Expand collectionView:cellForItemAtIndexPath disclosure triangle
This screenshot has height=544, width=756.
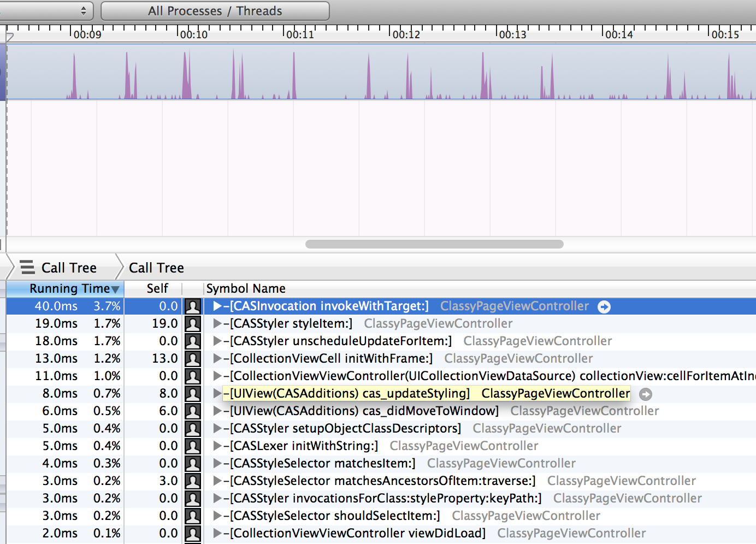217,376
